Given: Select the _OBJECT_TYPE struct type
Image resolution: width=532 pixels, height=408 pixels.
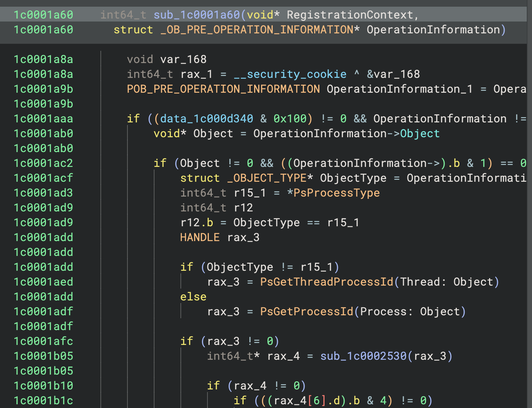Looking at the screenshot, I should (267, 178).
